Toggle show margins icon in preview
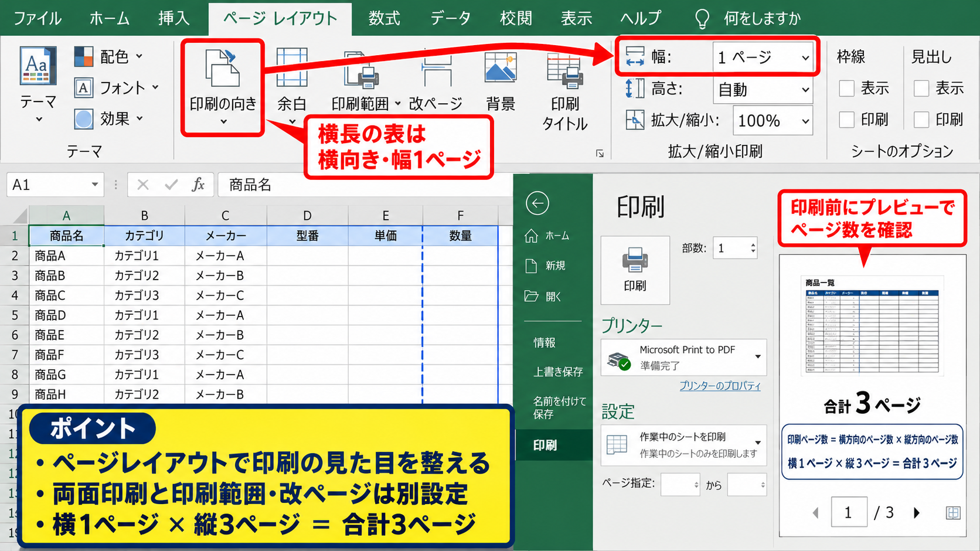980x551 pixels. pos(953,513)
